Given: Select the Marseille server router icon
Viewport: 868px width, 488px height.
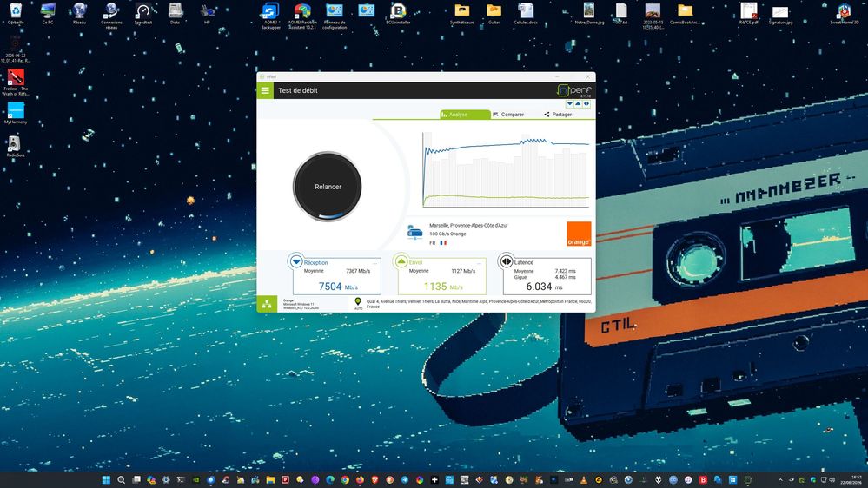Looking at the screenshot, I should 414,232.
